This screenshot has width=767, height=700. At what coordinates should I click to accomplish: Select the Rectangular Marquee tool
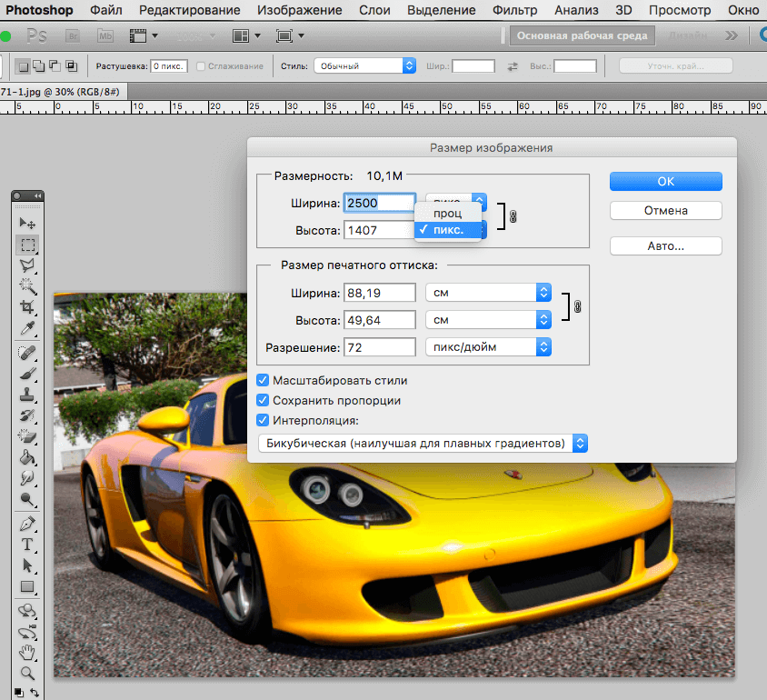(x=28, y=245)
